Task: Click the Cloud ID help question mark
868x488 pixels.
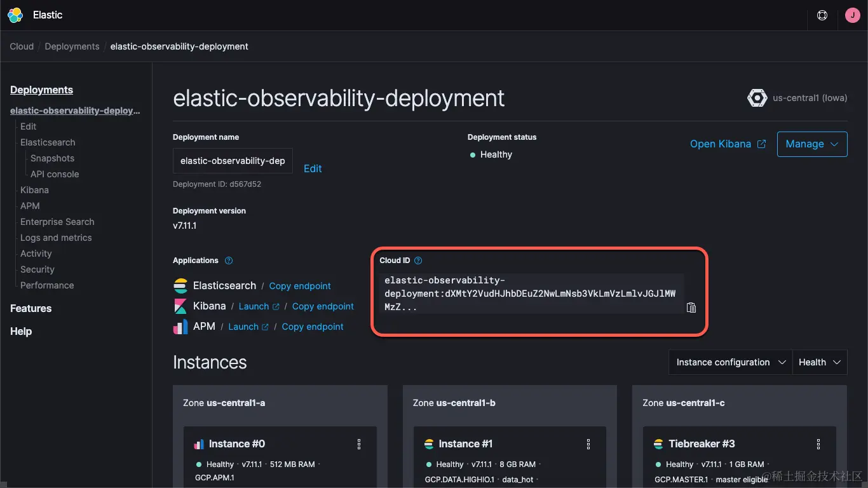Action: coord(418,260)
